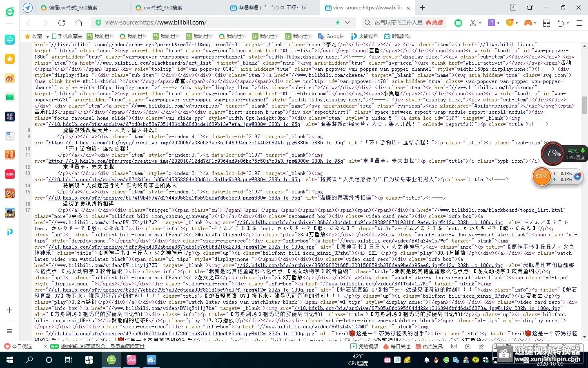Add sidebar app with plus button
The image size is (588, 368).
[x=10, y=310]
